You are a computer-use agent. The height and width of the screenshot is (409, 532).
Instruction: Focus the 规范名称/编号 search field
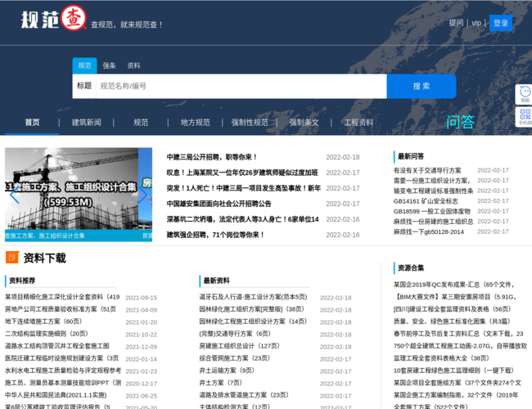click(x=241, y=86)
